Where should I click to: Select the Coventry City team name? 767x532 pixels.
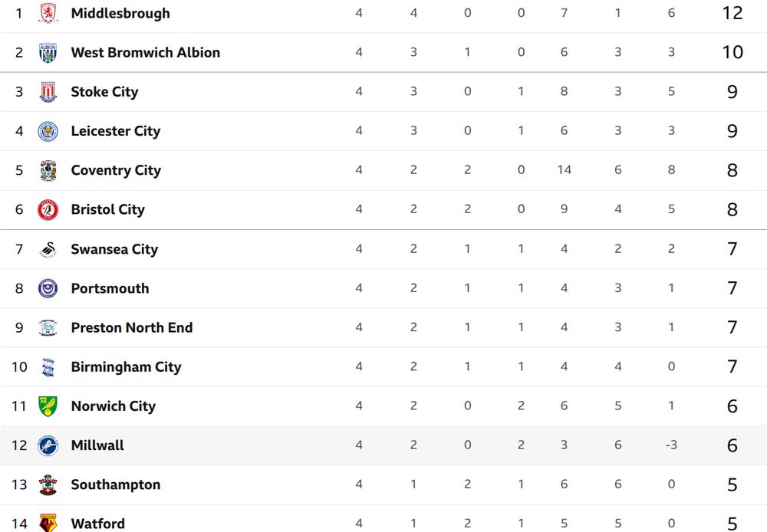pos(116,170)
